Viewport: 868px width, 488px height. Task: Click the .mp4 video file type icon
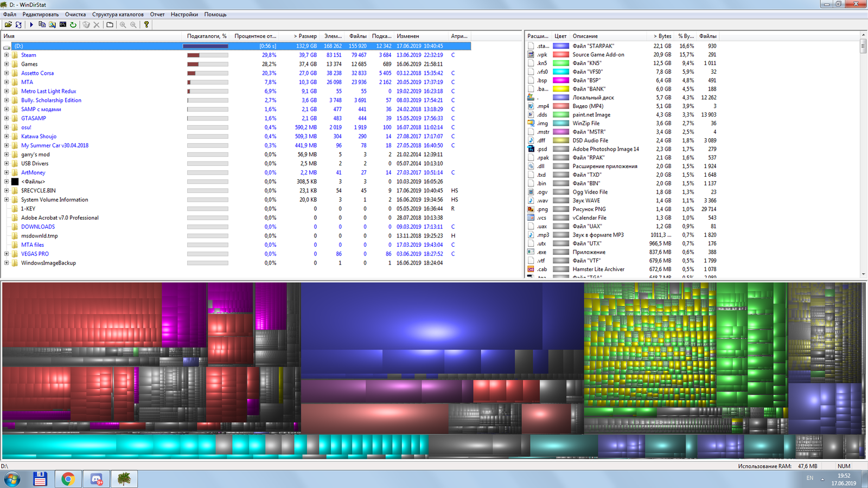[x=531, y=106]
